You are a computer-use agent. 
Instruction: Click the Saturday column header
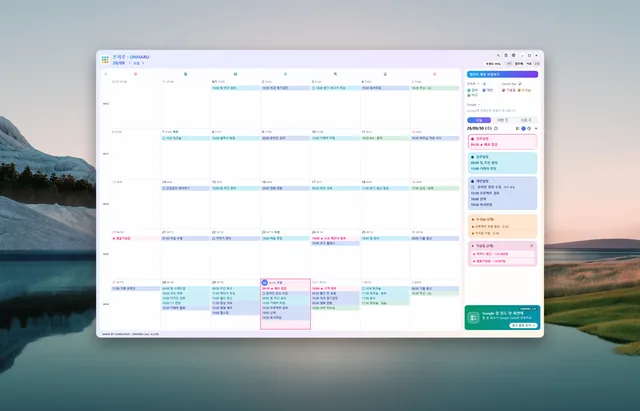point(435,74)
